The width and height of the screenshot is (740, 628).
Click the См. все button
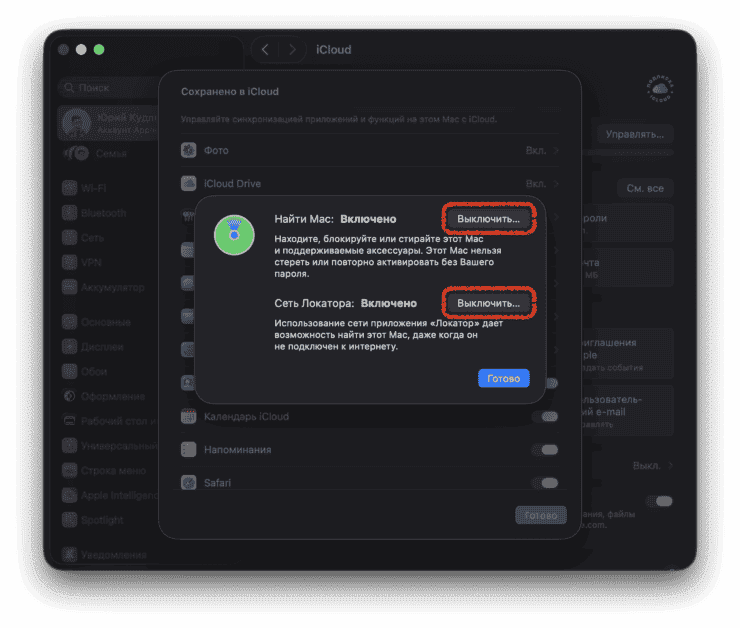click(x=645, y=188)
